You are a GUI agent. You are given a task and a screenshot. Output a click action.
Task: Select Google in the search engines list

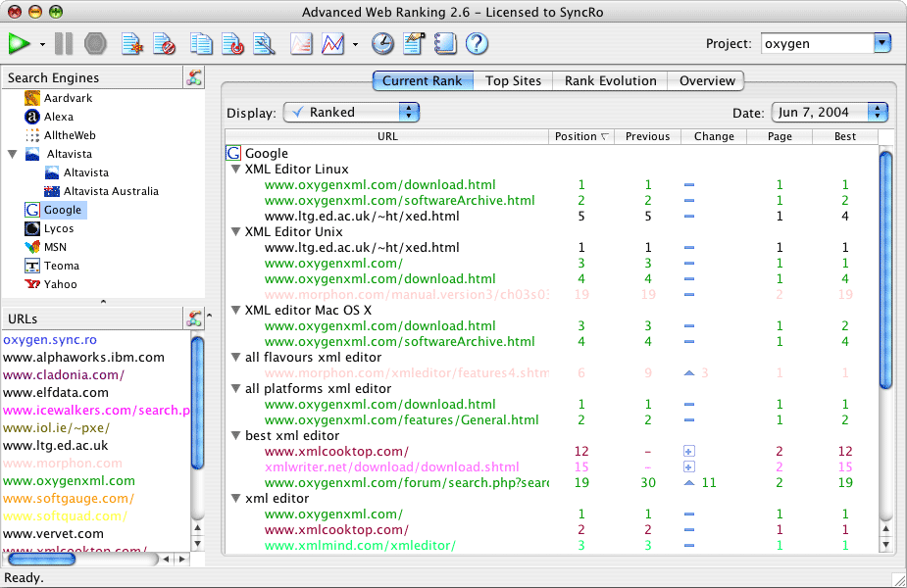pos(55,210)
